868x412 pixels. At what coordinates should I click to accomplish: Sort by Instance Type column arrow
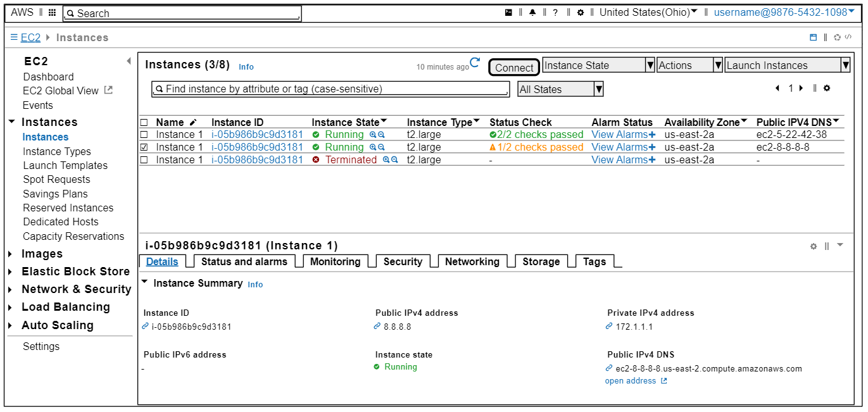[477, 121]
